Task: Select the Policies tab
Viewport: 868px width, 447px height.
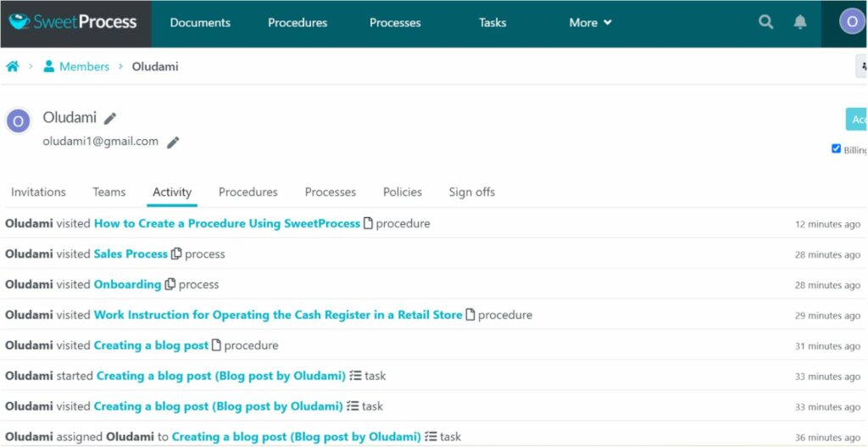Action: click(403, 193)
